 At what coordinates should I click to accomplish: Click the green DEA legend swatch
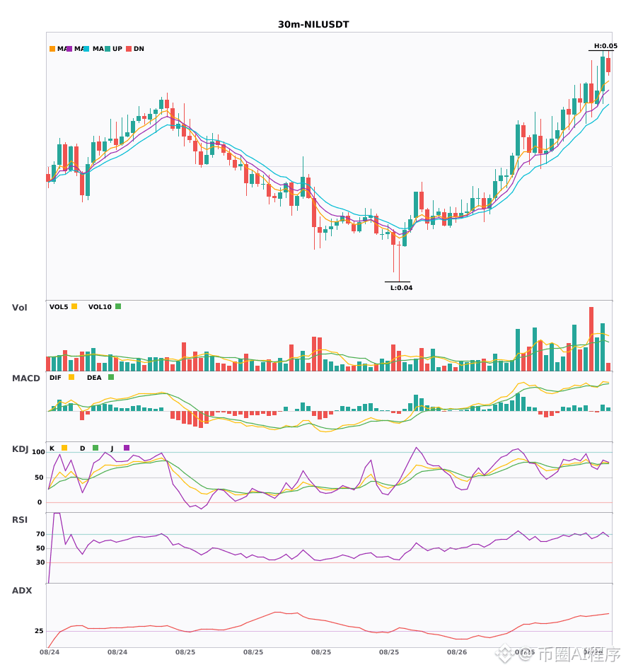click(x=111, y=377)
